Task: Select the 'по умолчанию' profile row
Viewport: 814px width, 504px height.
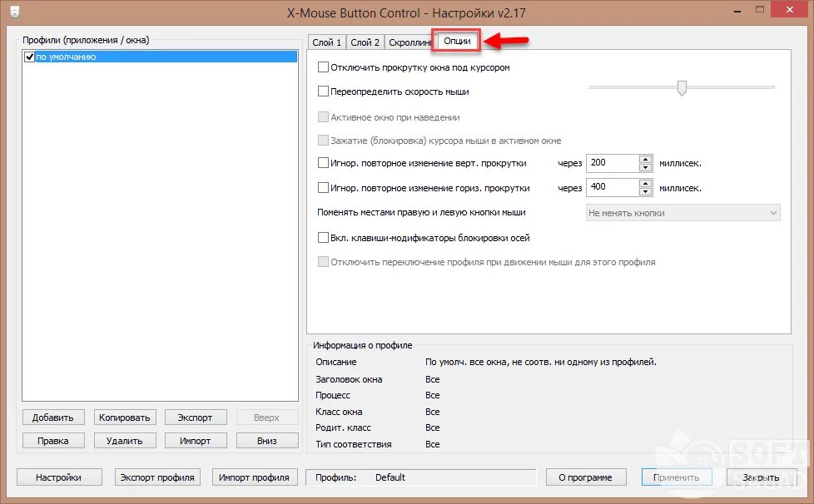Action: [x=160, y=57]
